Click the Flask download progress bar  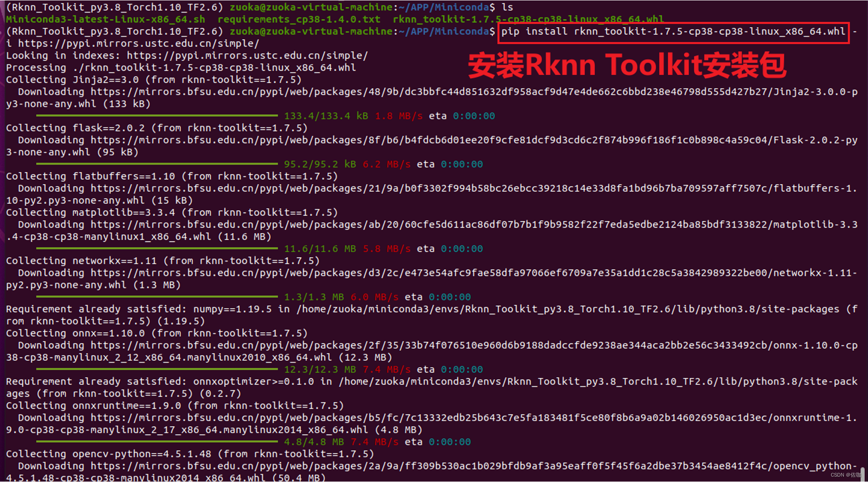pyautogui.click(x=157, y=164)
